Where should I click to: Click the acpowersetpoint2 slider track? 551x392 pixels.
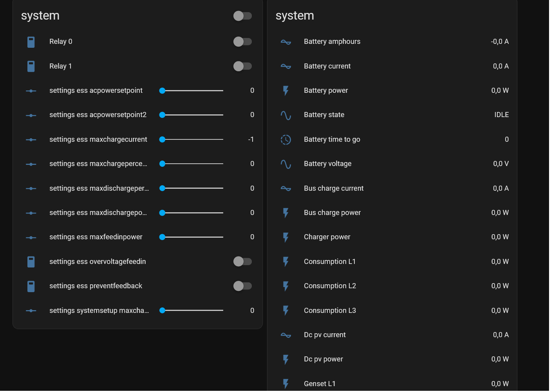[x=191, y=115]
